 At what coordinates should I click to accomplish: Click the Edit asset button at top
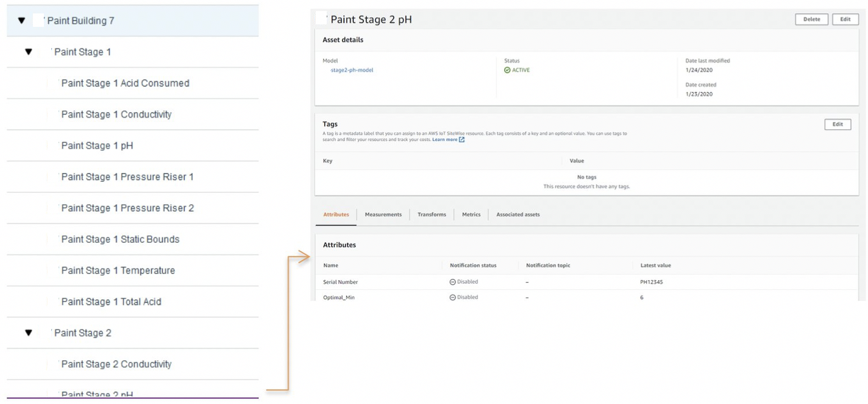point(845,20)
